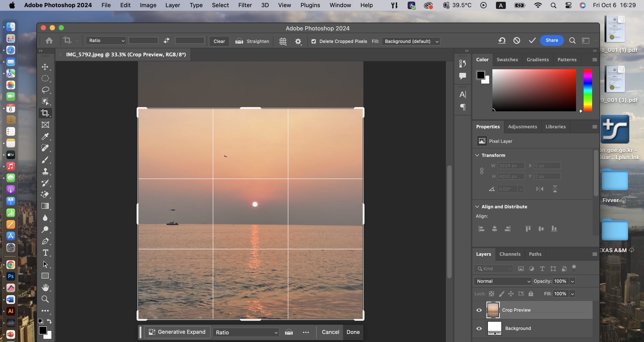The height and width of the screenshot is (342, 644).
Task: Open the Fill Background (default) dropdown
Action: point(411,41)
